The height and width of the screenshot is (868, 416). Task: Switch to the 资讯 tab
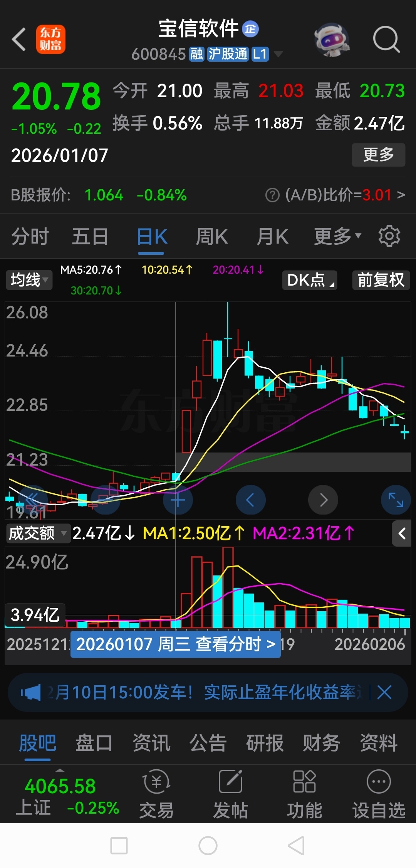[x=151, y=743]
